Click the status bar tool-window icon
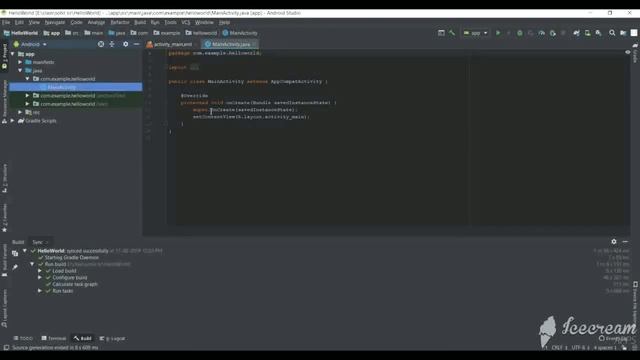Viewport: 640px width, 360px height. pyautogui.click(x=6, y=347)
